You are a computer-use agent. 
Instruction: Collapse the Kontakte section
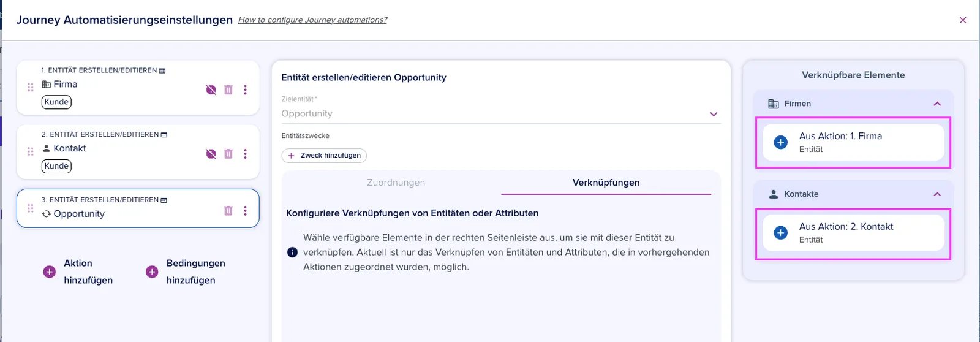[x=937, y=194]
